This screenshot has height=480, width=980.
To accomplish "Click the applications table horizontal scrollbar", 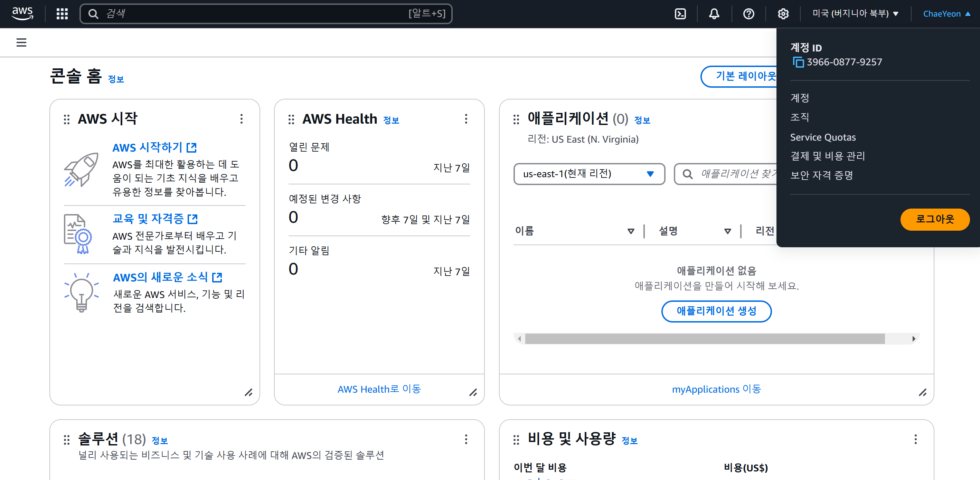I will pos(704,339).
